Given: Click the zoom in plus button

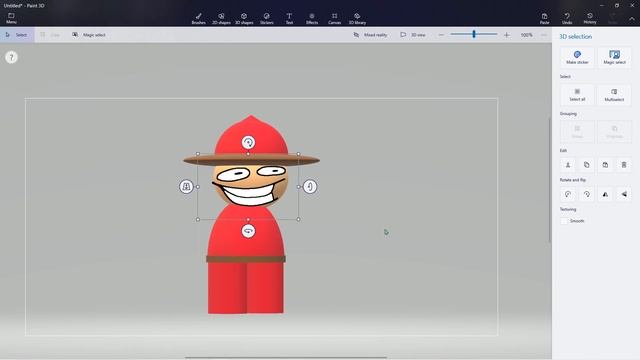Looking at the screenshot, I should coord(507,35).
